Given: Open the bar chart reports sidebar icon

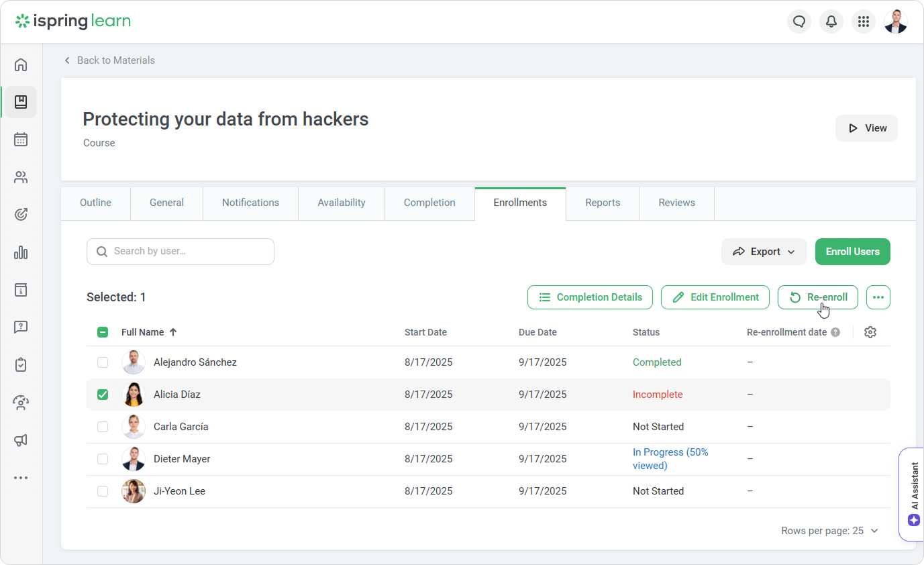Looking at the screenshot, I should point(21,252).
